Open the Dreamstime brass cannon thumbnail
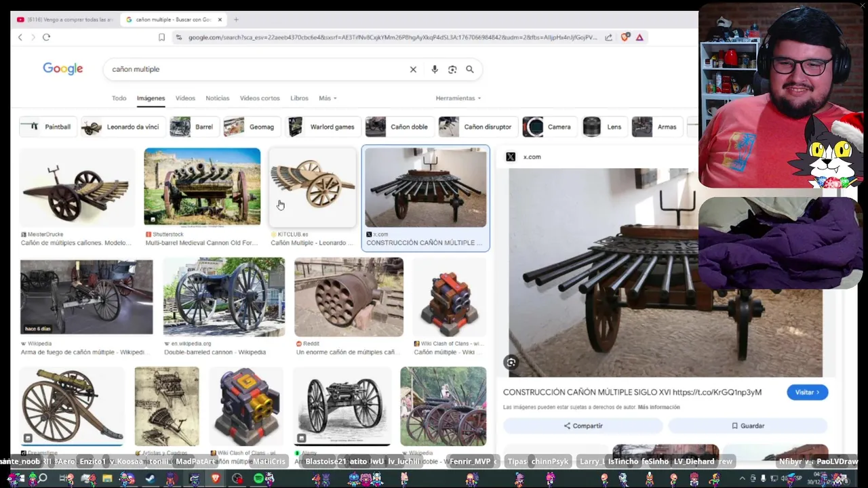The width and height of the screenshot is (868, 488). click(x=72, y=406)
